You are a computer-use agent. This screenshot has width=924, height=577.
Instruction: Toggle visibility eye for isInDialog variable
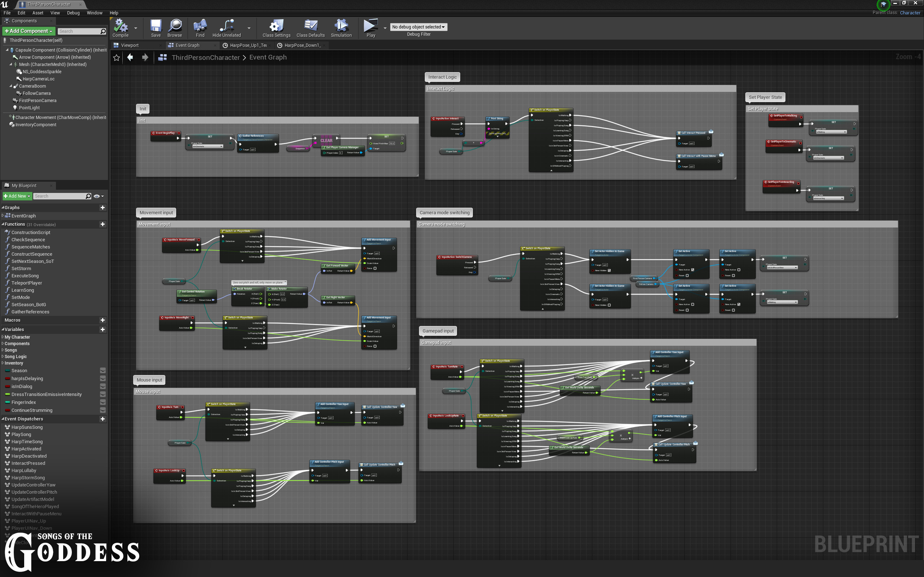tap(103, 387)
